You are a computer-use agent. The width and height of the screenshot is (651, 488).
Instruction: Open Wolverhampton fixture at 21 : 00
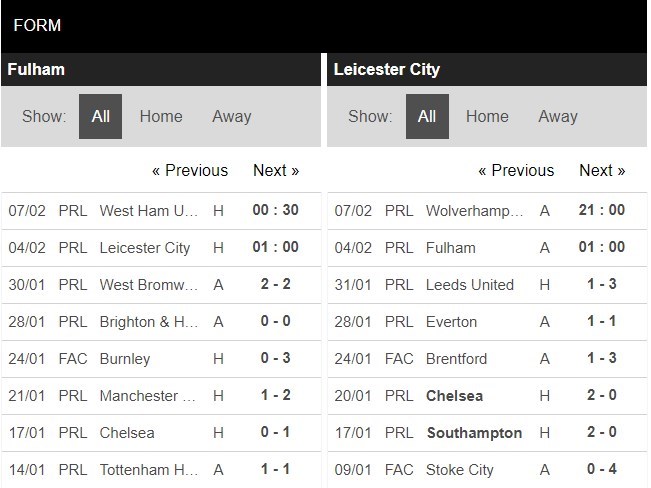coord(602,211)
